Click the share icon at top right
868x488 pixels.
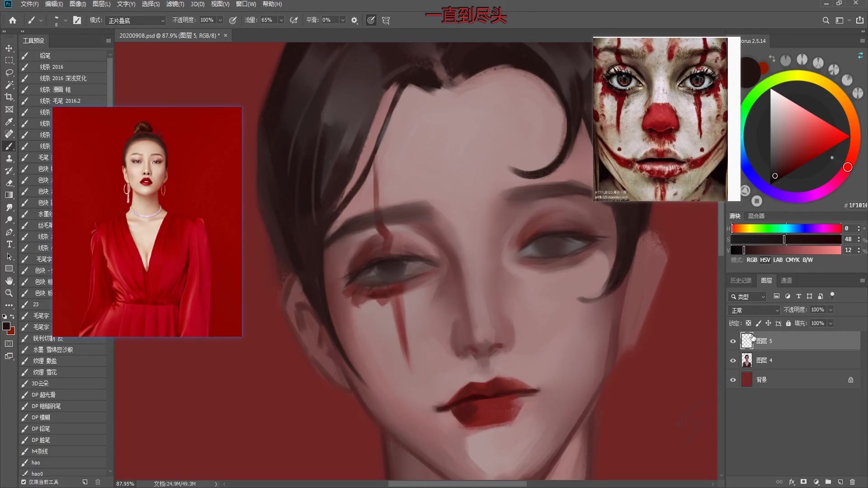[859, 20]
